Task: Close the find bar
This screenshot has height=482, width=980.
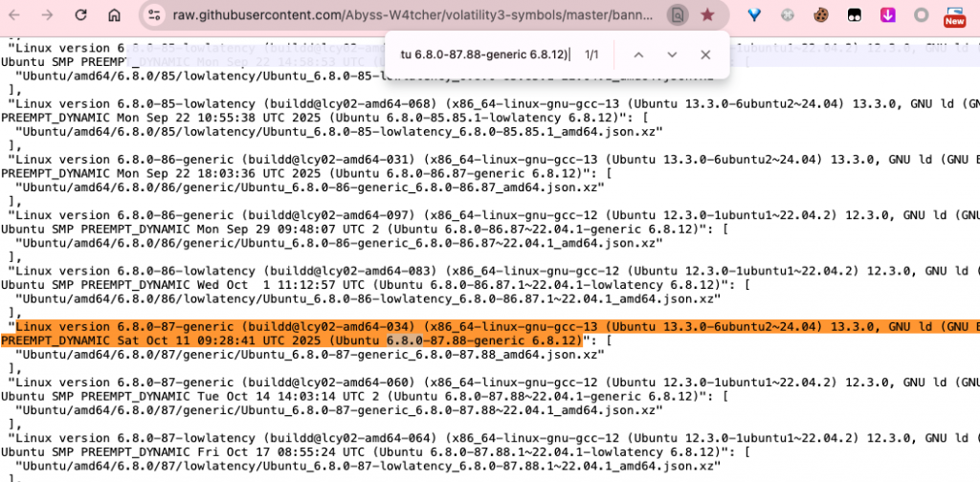Action: point(705,55)
